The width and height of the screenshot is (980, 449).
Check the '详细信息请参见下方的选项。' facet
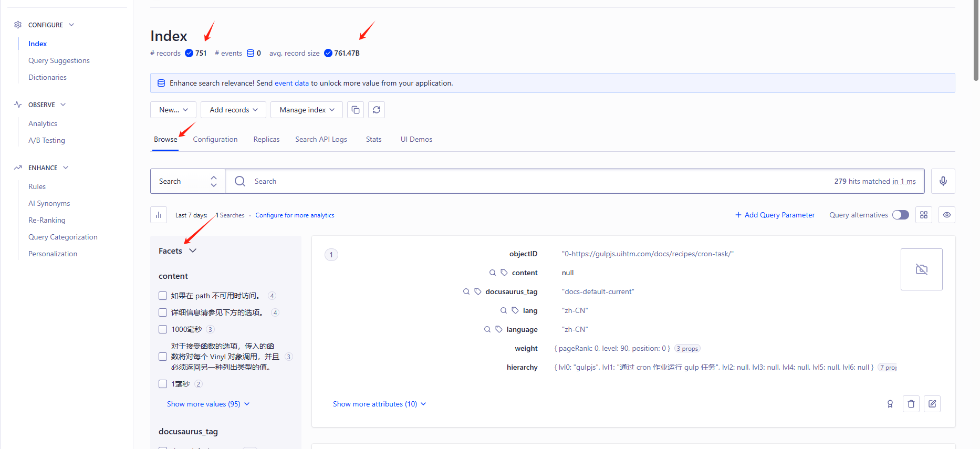click(x=163, y=312)
